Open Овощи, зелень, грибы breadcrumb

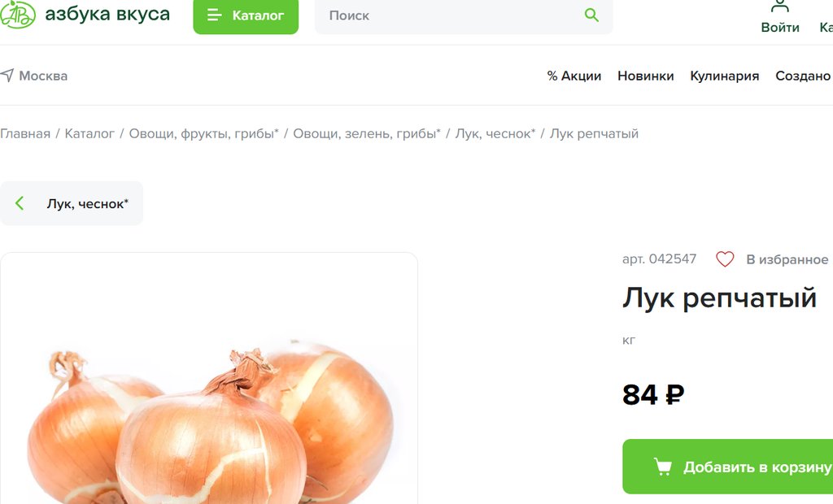click(x=367, y=134)
